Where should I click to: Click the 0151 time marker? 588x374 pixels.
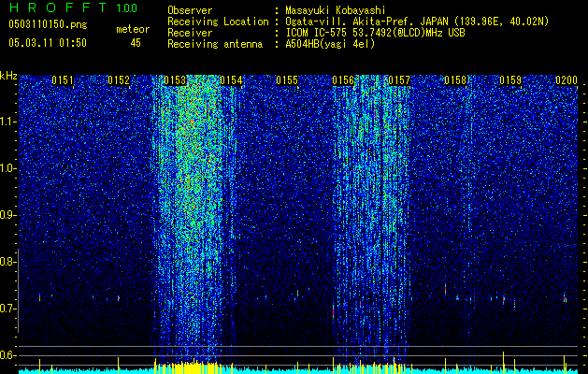click(63, 80)
